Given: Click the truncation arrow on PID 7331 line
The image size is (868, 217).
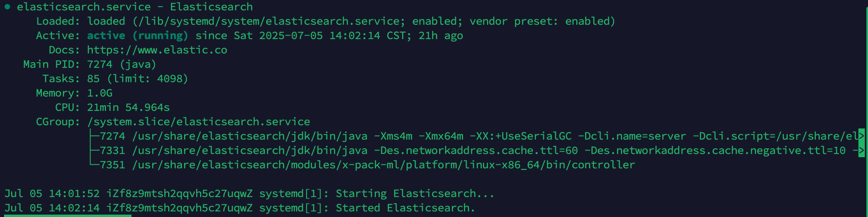Looking at the screenshot, I should 861,150.
